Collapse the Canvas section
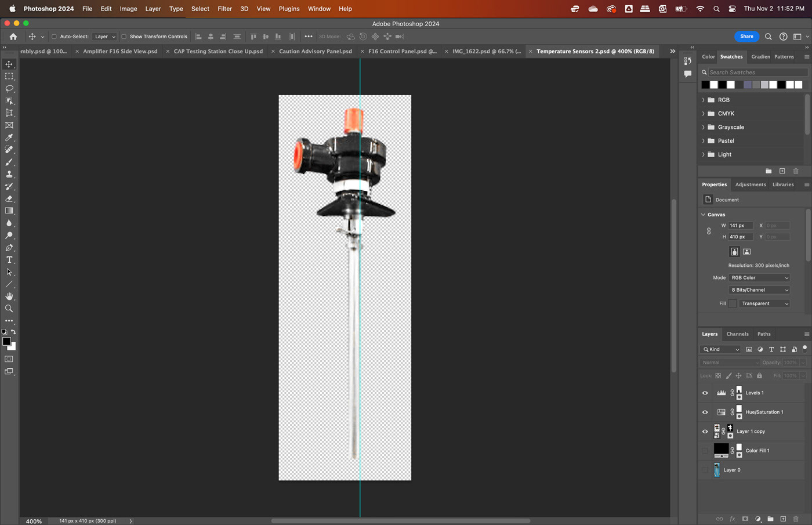Image resolution: width=812 pixels, height=525 pixels. [704, 215]
